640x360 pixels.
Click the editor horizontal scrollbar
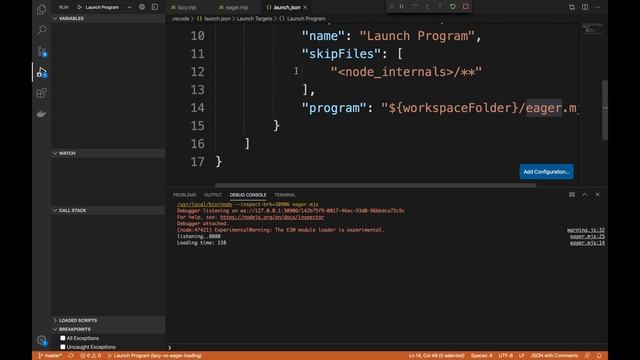[376, 185]
